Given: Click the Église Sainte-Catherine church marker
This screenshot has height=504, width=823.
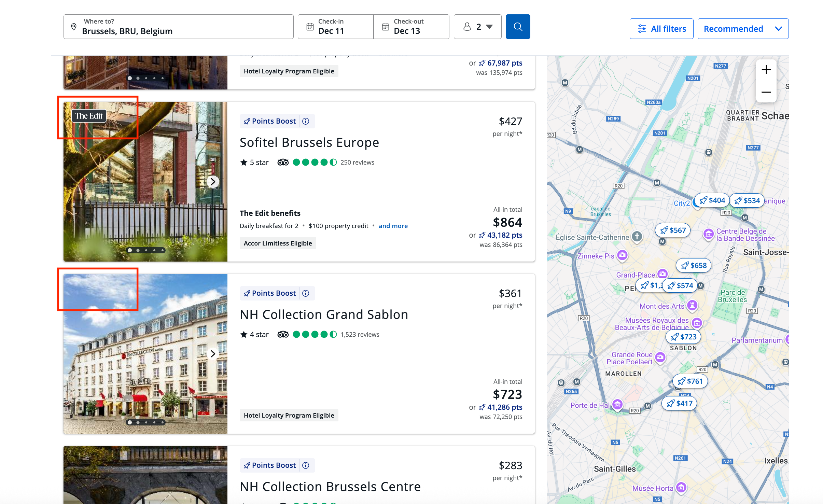Looking at the screenshot, I should tap(637, 236).
